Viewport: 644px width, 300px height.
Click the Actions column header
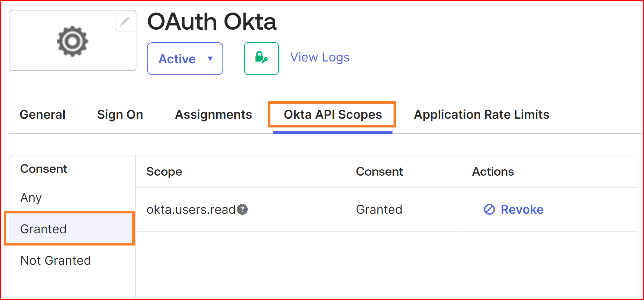point(493,171)
